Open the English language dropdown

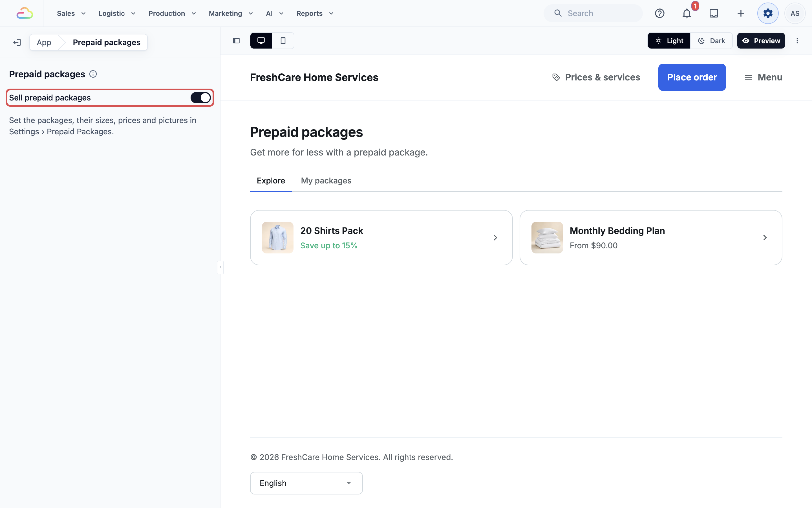click(306, 483)
